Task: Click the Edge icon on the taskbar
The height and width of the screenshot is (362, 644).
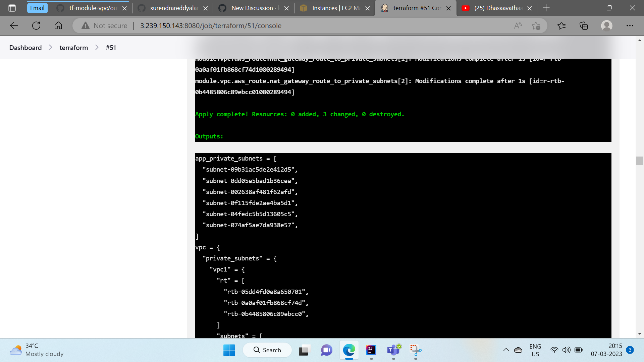Action: [349, 350]
